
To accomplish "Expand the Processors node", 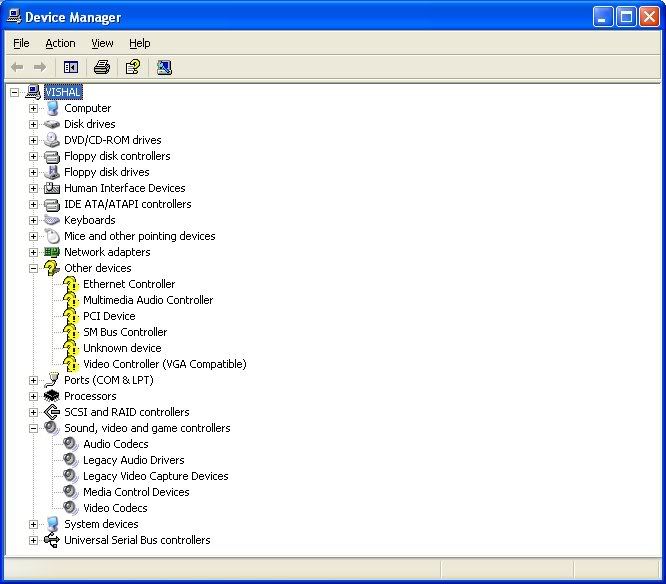I will pyautogui.click(x=34, y=396).
